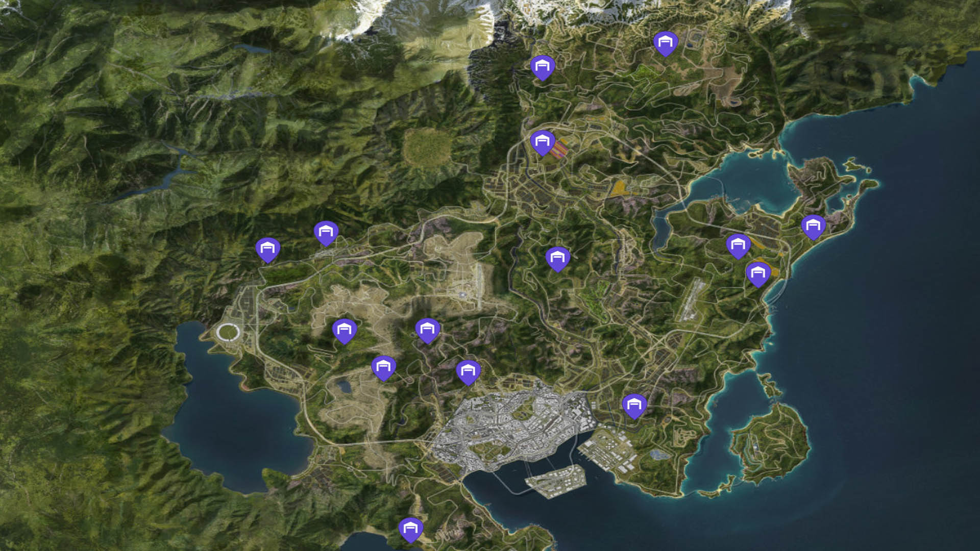
Task: Click the easternmost barn marker on the coast
Action: tap(814, 227)
